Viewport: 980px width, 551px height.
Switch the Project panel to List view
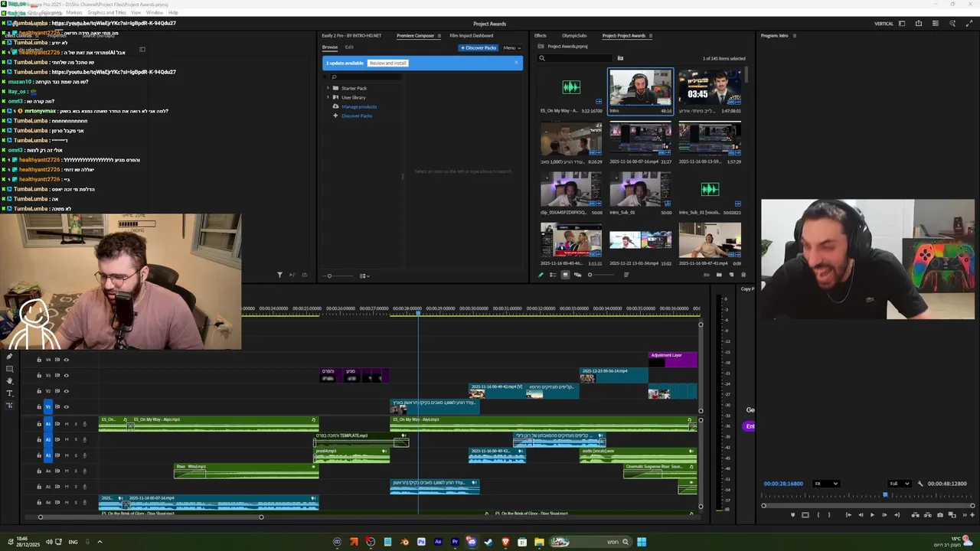pos(553,275)
